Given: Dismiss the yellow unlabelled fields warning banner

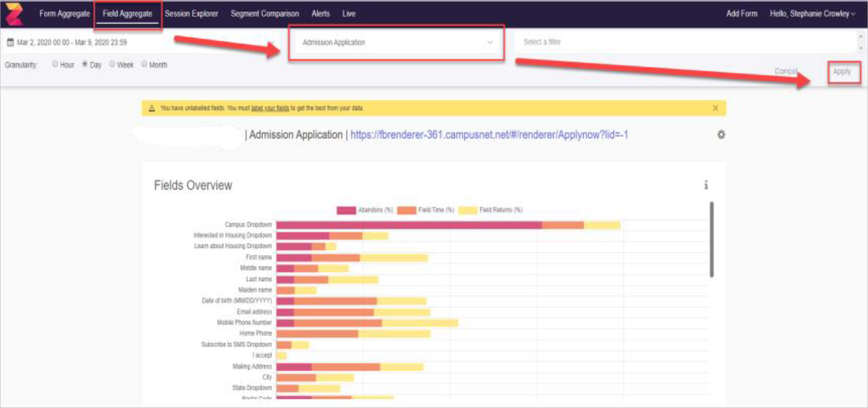Looking at the screenshot, I should point(715,108).
